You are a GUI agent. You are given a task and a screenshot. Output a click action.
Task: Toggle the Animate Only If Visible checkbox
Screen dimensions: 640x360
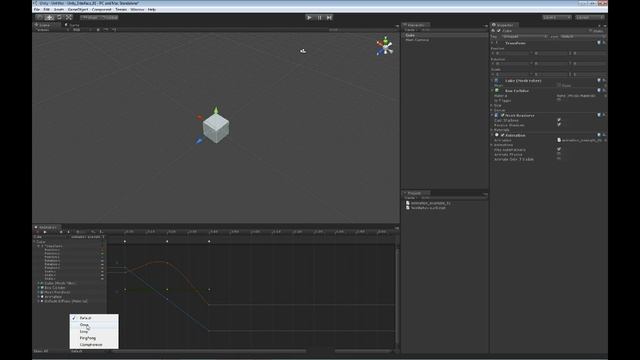[x=559, y=159]
